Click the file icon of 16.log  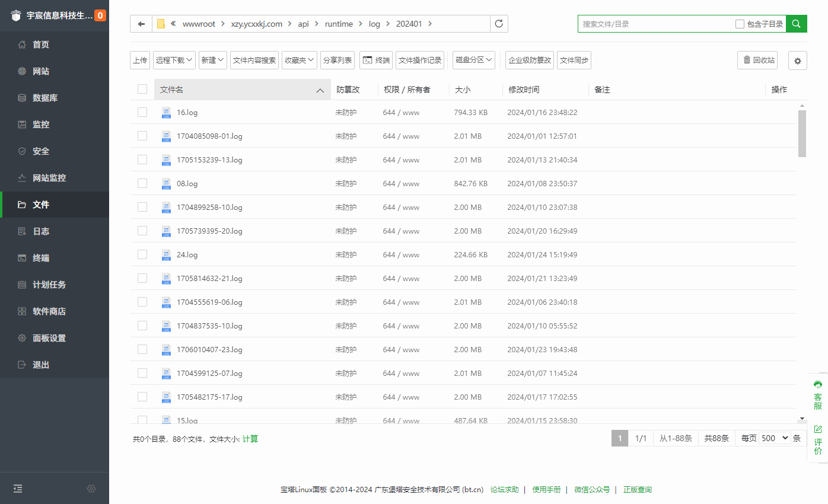tap(166, 112)
